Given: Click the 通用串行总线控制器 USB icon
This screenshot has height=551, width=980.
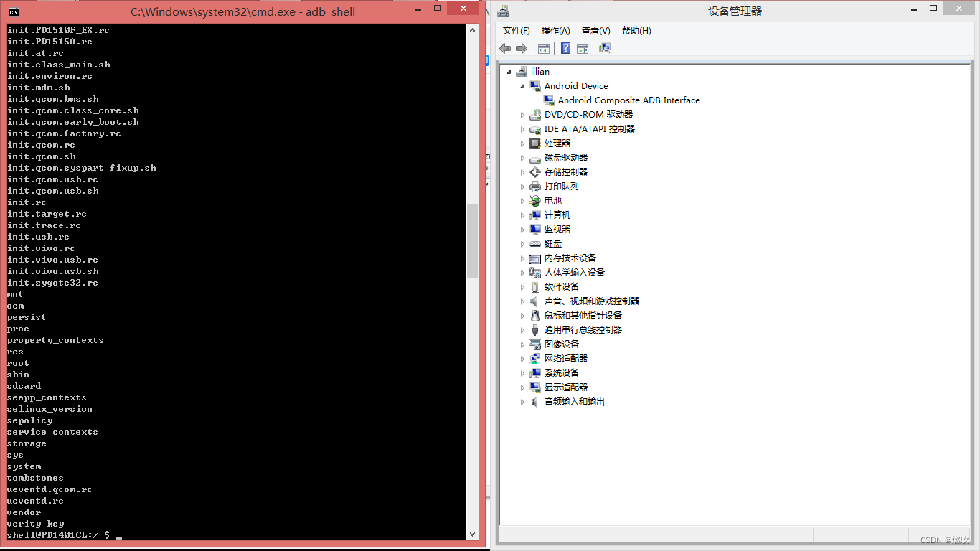Looking at the screenshot, I should click(x=535, y=330).
